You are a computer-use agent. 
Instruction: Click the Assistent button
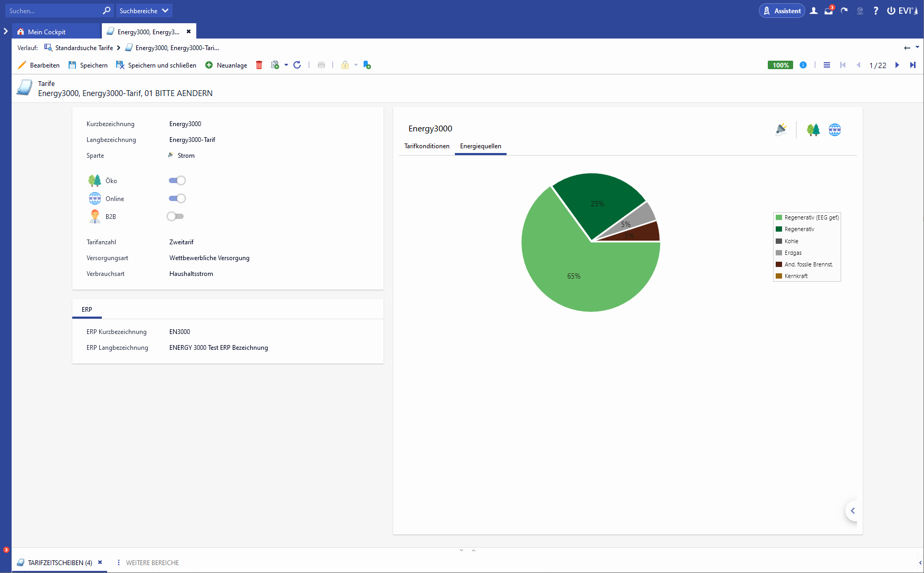(782, 11)
